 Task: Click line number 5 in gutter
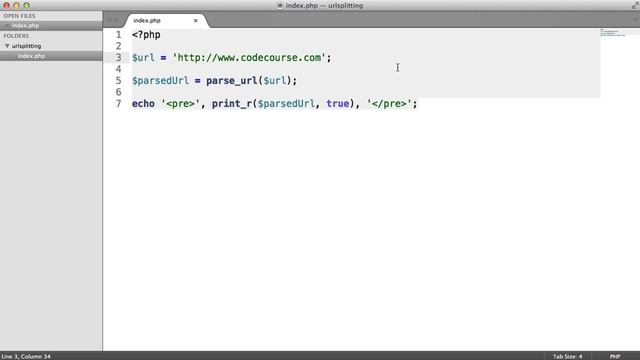(118, 80)
